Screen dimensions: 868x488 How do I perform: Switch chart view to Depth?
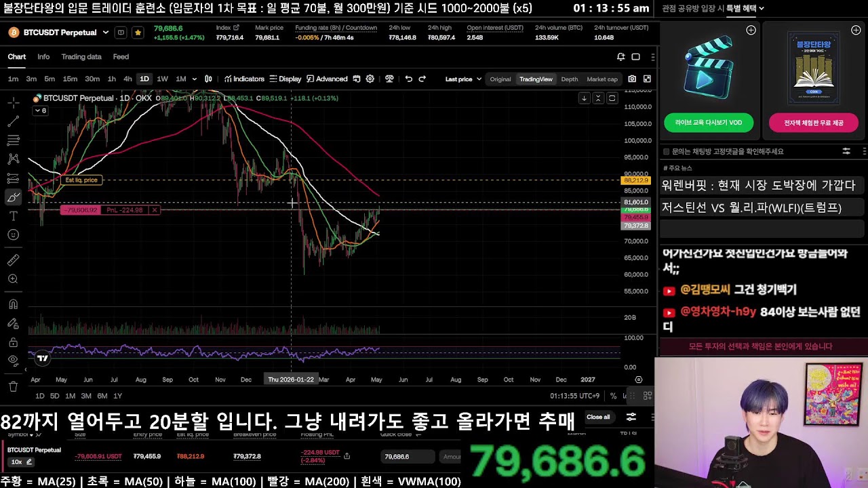(570, 79)
